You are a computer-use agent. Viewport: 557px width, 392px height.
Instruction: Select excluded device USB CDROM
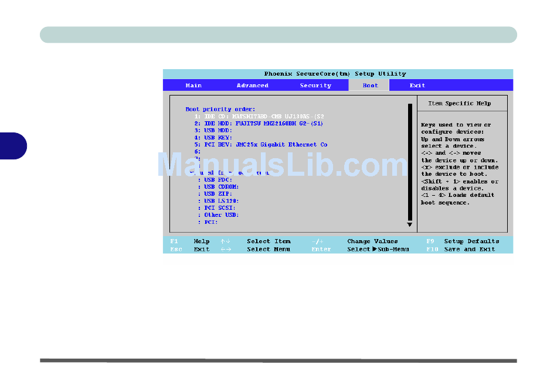[x=219, y=187]
